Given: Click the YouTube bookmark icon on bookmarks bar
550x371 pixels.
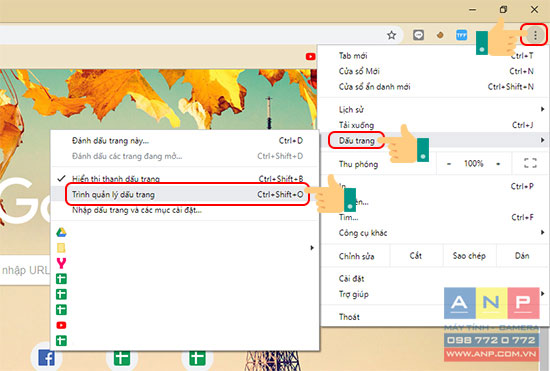Looking at the screenshot, I should (310, 56).
